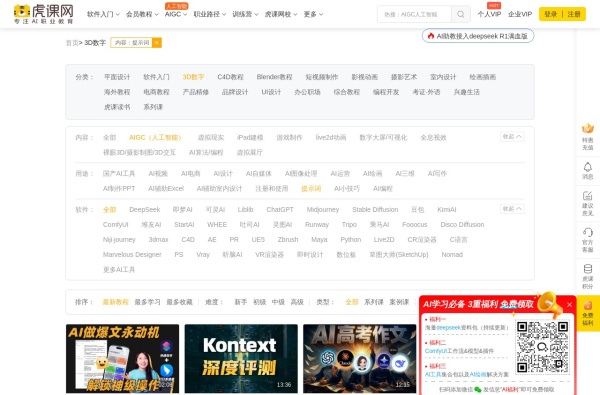Image resolution: width=600 pixels, height=395 pixels.
Task: Select 虚拟现实 content filter
Action: pos(211,137)
